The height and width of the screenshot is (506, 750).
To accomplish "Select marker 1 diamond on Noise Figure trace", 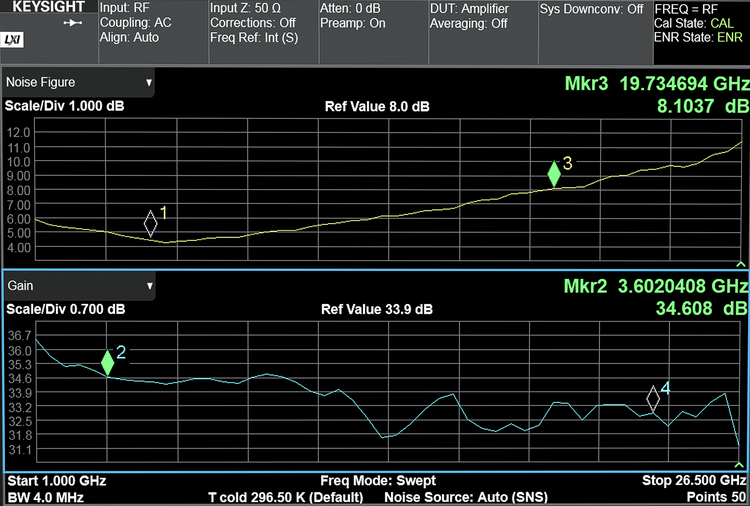I will click(151, 223).
